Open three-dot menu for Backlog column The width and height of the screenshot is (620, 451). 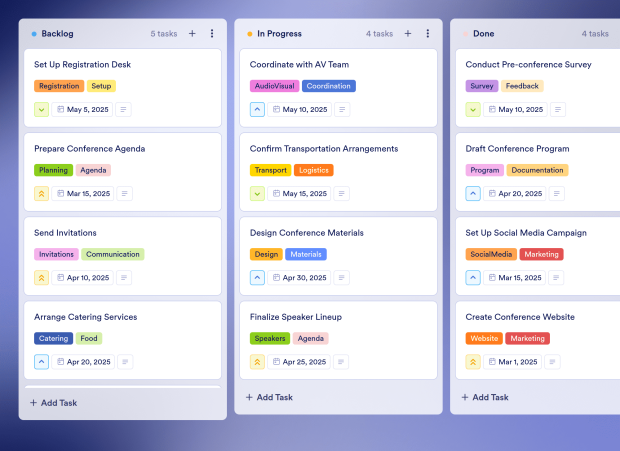point(212,34)
